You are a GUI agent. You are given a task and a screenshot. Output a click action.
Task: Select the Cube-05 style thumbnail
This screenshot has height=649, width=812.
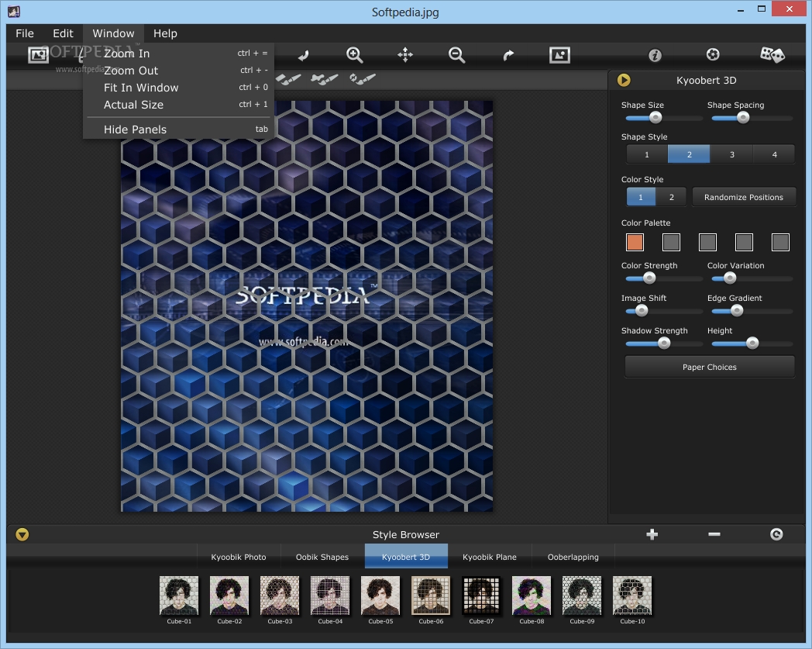pos(380,595)
